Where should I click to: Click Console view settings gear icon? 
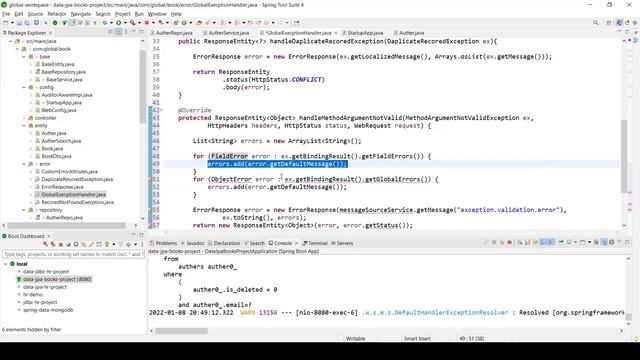611,242
